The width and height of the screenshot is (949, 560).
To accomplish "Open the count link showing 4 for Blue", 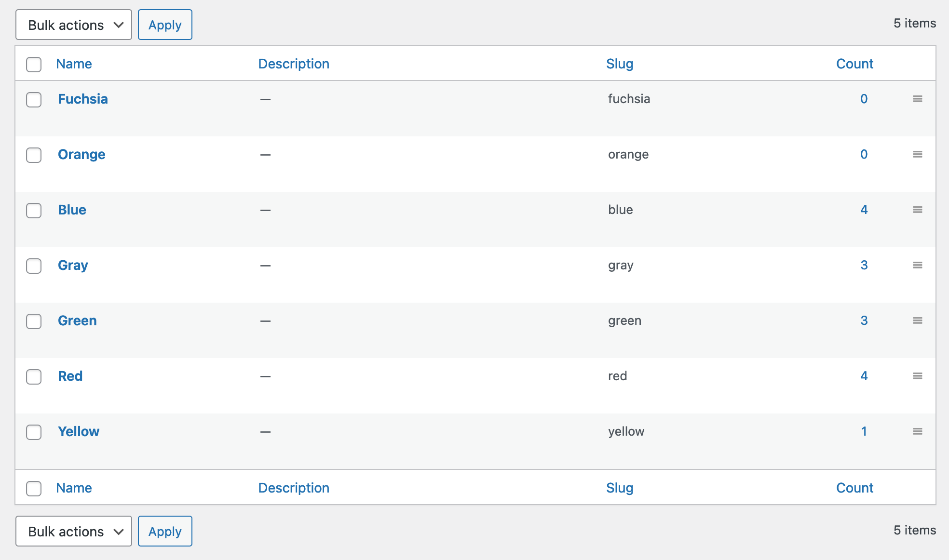I will pyautogui.click(x=864, y=210).
